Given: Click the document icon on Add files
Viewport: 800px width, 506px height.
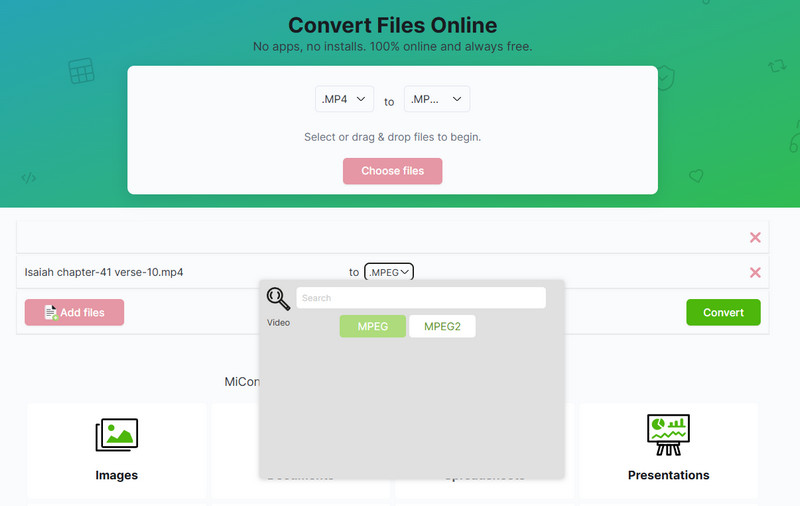Looking at the screenshot, I should point(50,313).
